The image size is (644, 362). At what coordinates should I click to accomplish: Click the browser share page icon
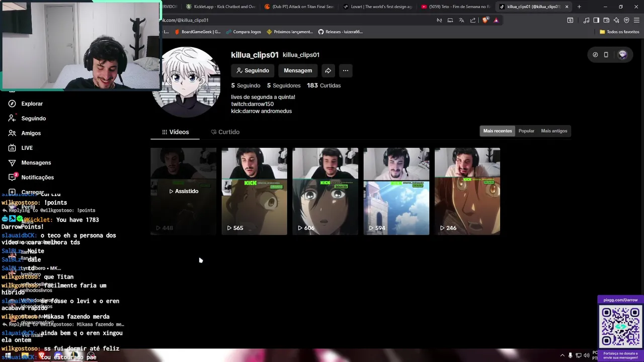pos(473,20)
